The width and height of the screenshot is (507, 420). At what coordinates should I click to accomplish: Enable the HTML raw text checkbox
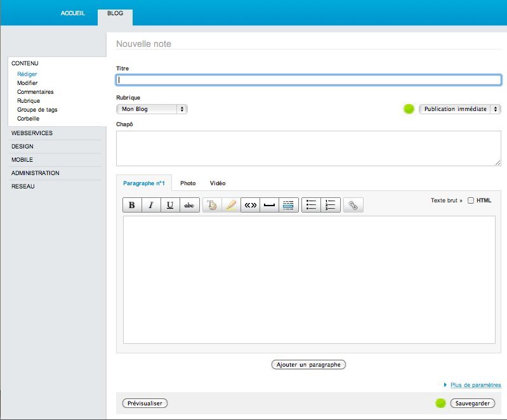471,200
